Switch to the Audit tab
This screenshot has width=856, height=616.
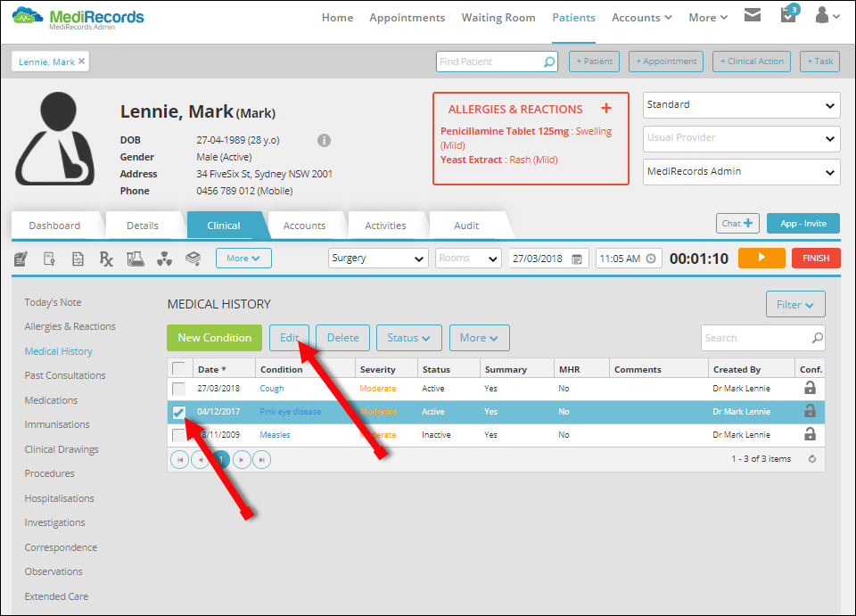coord(466,226)
